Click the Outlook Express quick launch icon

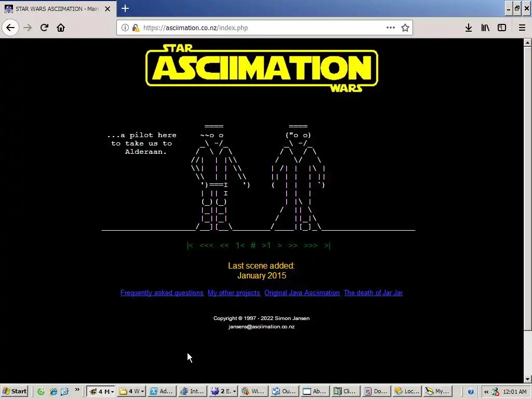(x=64, y=392)
